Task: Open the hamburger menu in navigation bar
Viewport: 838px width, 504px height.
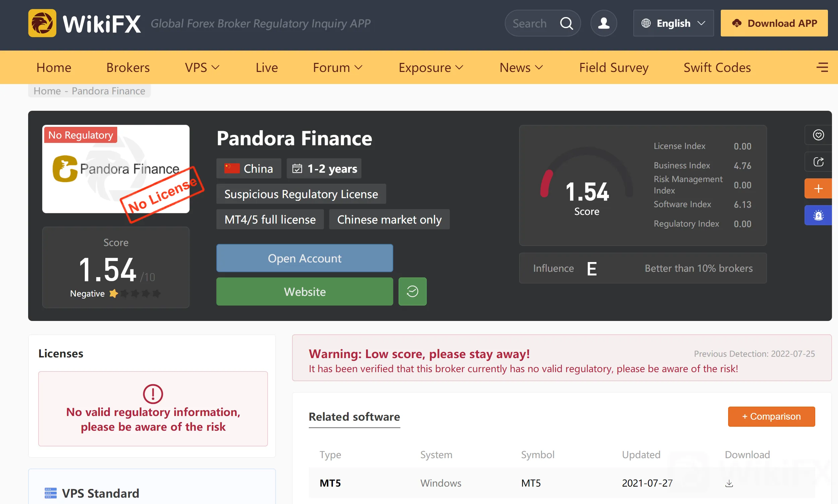Action: (x=822, y=67)
